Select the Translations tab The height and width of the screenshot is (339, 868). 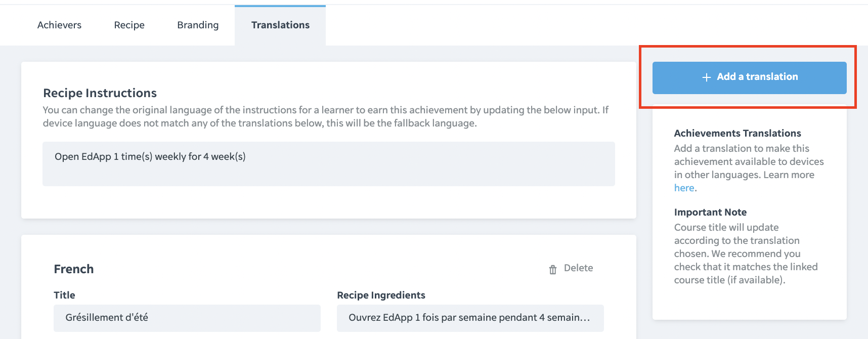(x=280, y=25)
